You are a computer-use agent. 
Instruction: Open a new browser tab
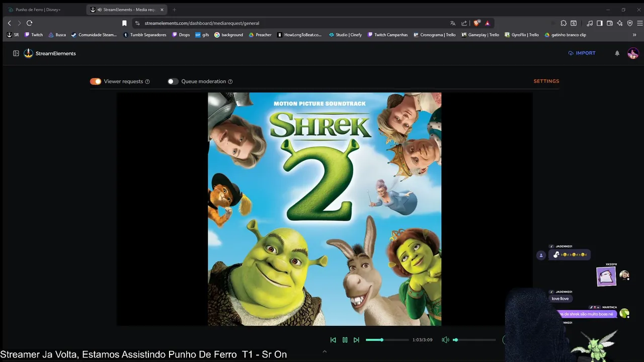pos(174,10)
